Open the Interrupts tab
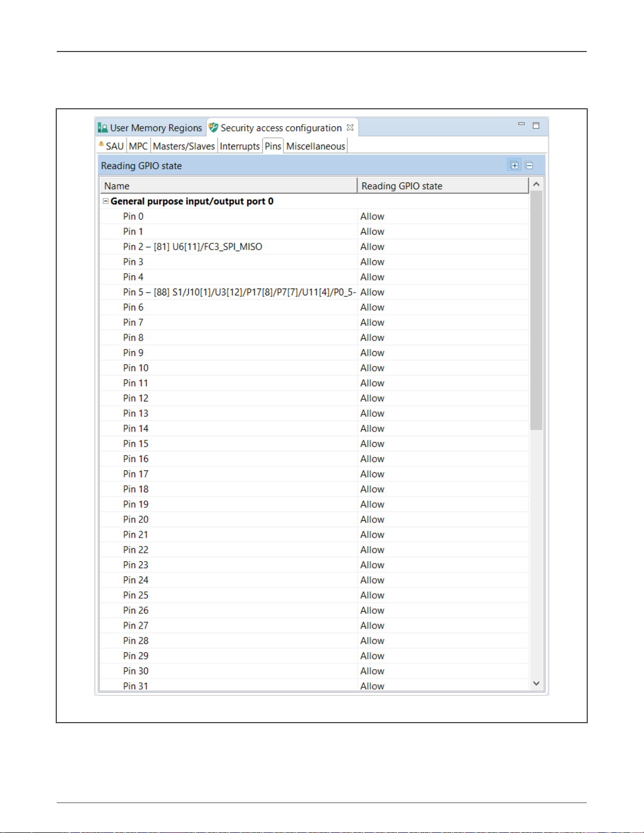Image resolution: width=644 pixels, height=833 pixels. [240, 146]
